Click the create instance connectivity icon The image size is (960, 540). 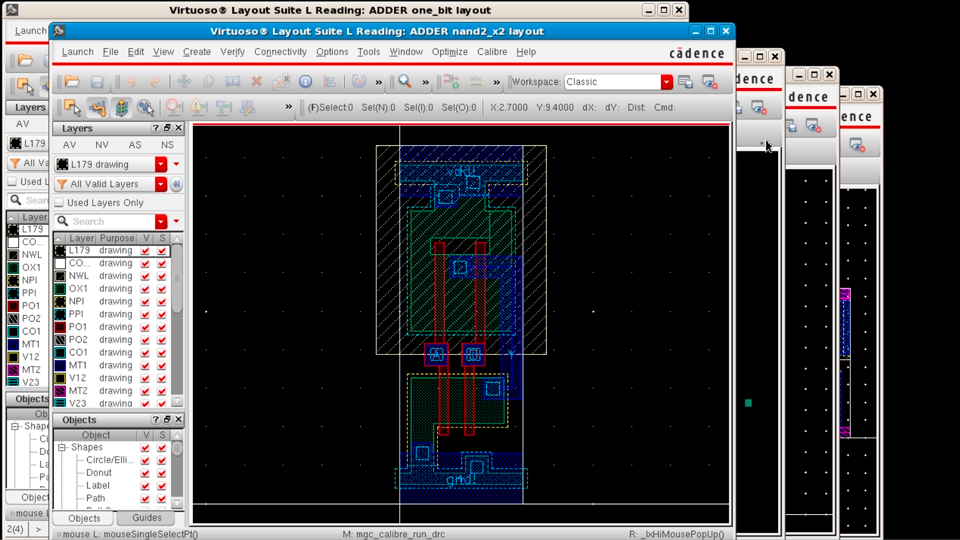point(451,81)
